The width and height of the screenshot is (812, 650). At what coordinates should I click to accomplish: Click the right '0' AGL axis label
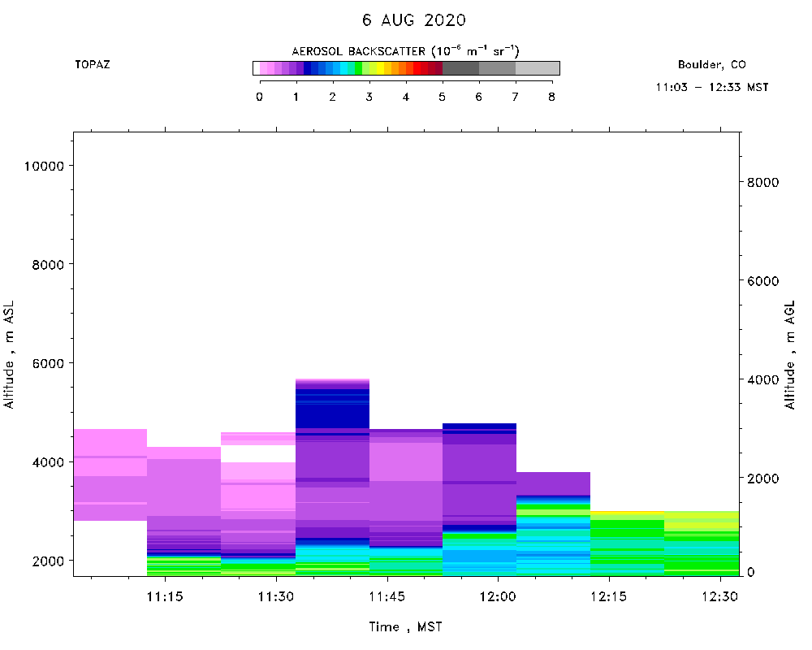coord(751,572)
